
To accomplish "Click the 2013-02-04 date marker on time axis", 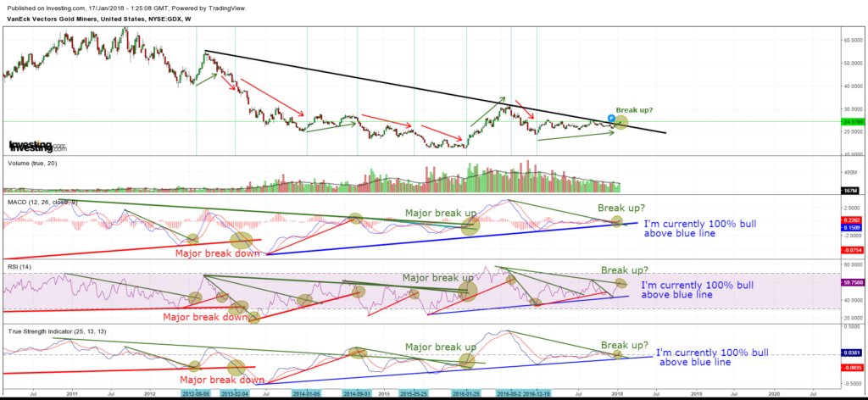I will pyautogui.click(x=236, y=393).
